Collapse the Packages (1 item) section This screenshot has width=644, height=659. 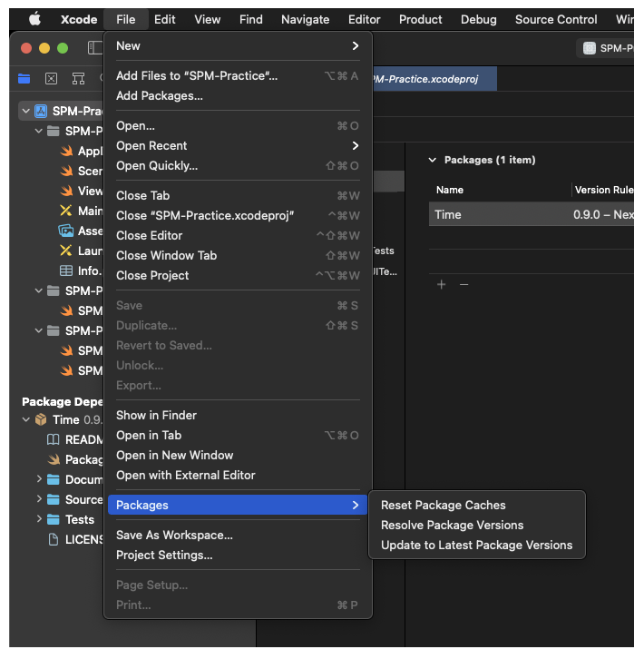tap(433, 160)
